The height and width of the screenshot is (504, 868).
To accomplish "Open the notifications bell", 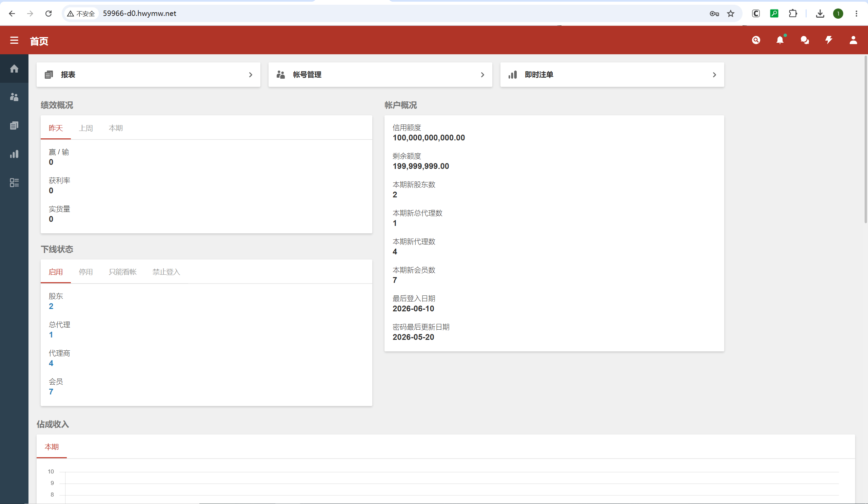I will [x=780, y=40].
